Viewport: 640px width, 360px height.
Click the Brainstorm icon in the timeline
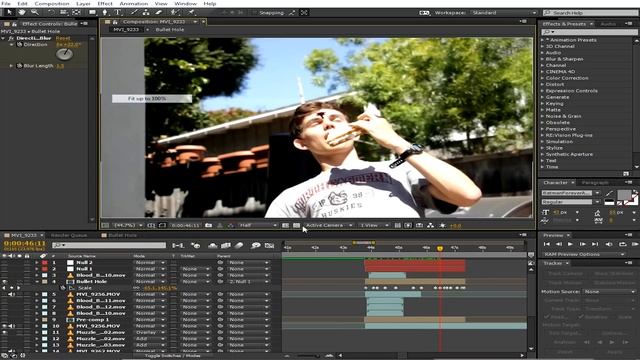256,245
